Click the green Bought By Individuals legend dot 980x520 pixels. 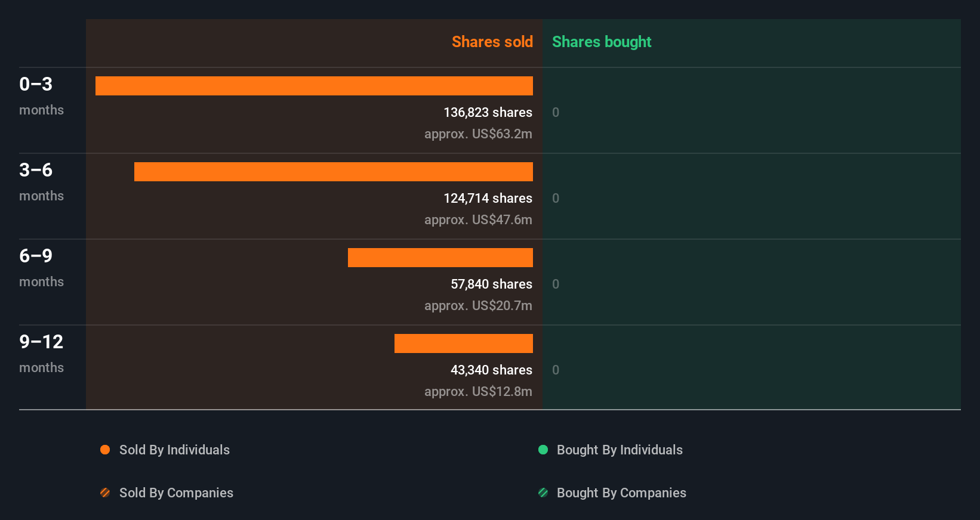[543, 450]
